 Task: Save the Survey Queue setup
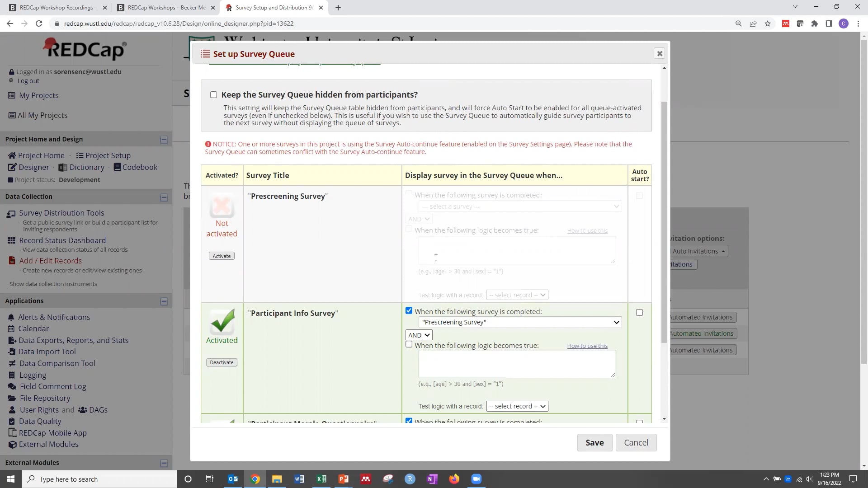(594, 442)
